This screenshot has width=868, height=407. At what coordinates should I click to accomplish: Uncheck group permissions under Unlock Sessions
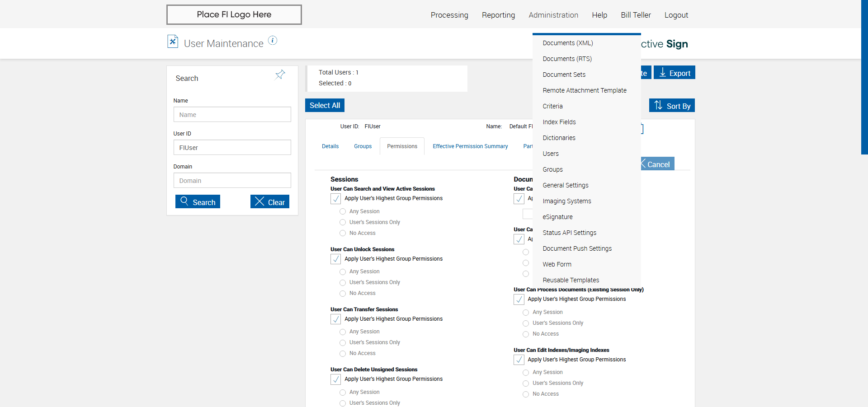click(x=336, y=259)
